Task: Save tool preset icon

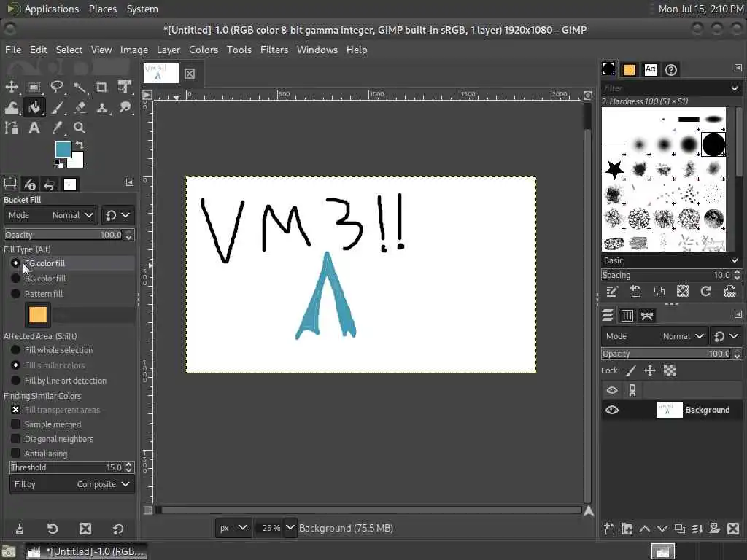Action: [x=20, y=529]
